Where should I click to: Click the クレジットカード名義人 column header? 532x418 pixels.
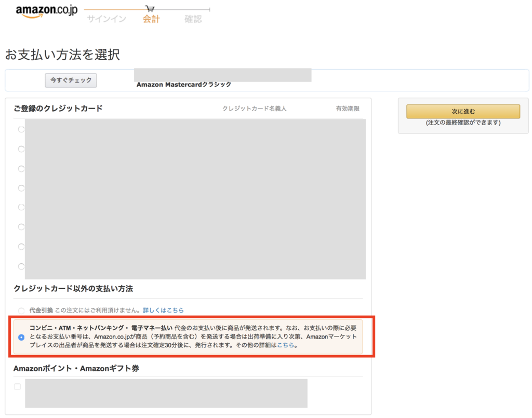(x=255, y=109)
